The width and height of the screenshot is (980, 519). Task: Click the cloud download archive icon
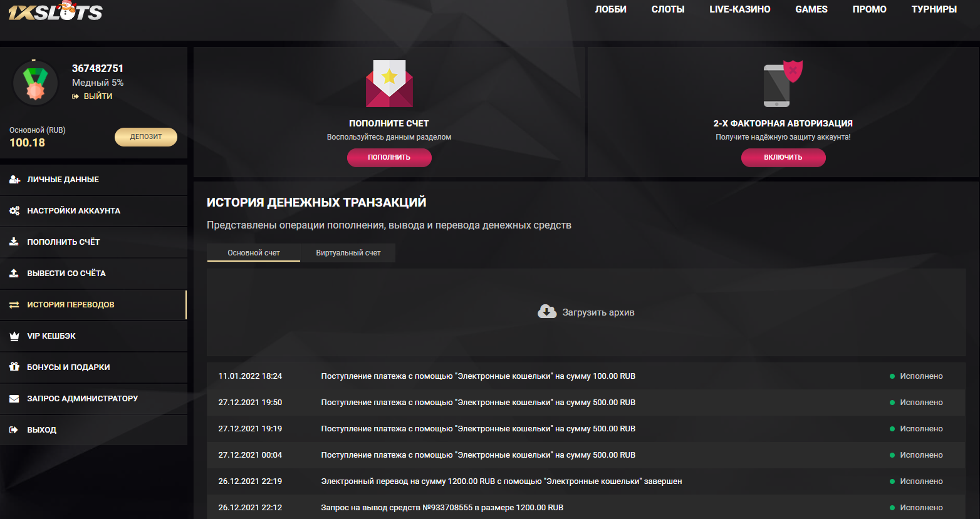(547, 312)
